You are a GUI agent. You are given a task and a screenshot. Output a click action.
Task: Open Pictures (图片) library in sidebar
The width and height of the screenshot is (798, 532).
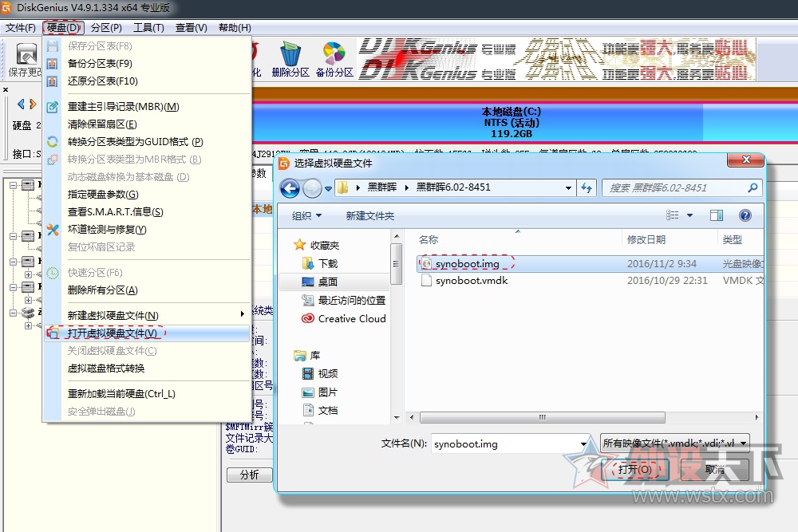(320, 392)
